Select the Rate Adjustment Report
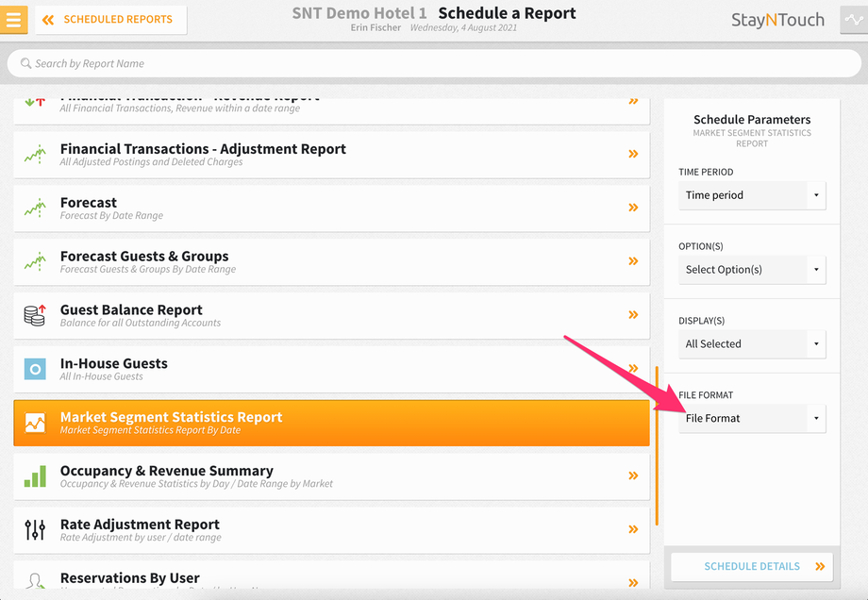The width and height of the screenshot is (868, 600). point(331,530)
